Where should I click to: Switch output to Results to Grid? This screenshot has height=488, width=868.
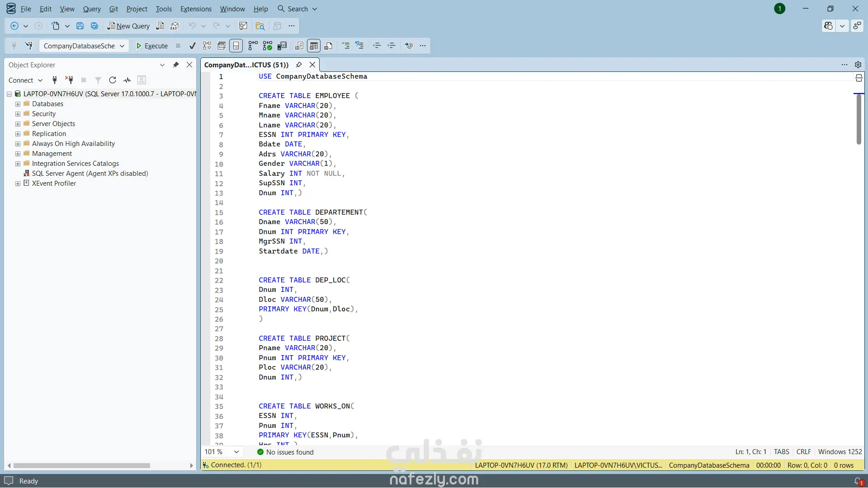(314, 46)
